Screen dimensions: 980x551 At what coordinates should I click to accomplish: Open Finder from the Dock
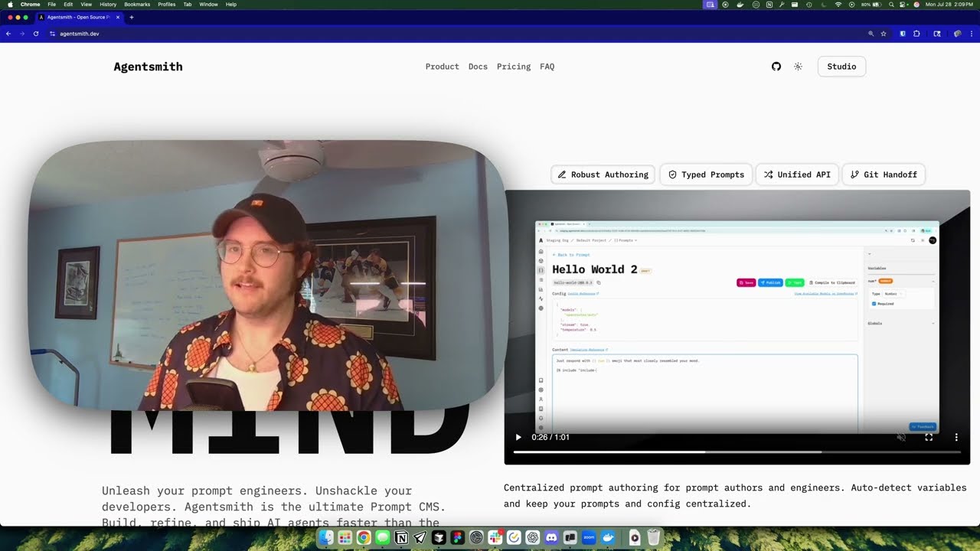[326, 538]
